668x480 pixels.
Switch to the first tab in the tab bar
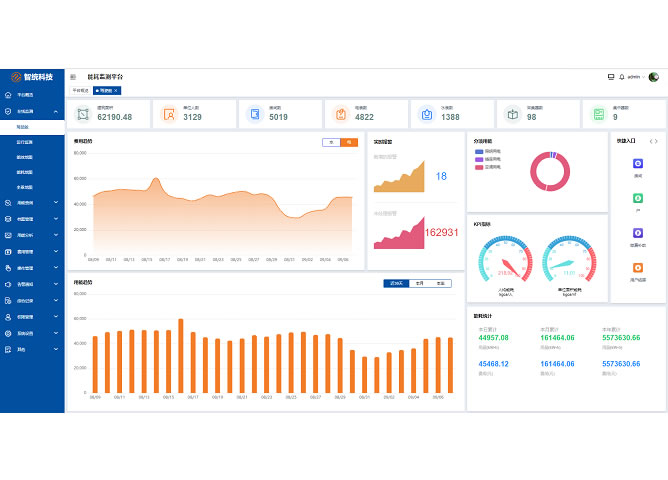coord(81,90)
